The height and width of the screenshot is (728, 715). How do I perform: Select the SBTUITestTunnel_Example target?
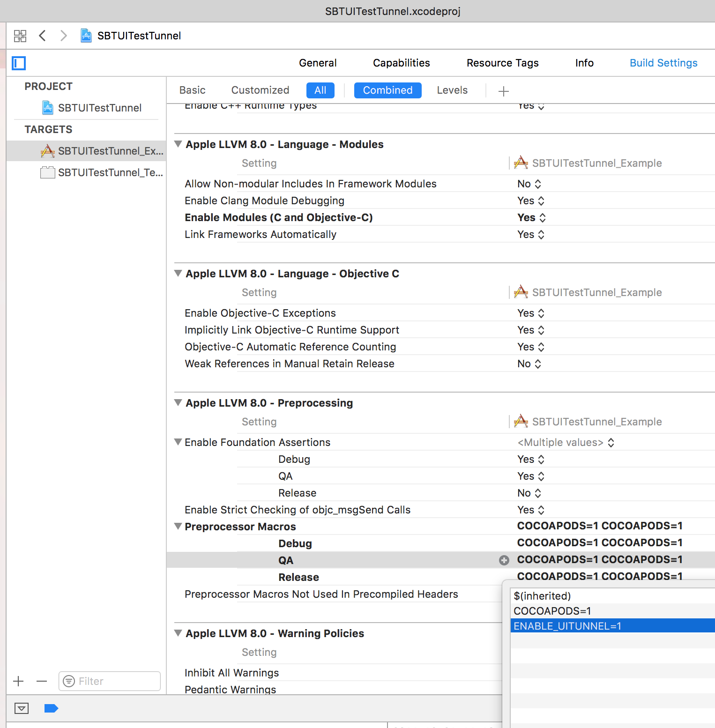pyautogui.click(x=86, y=151)
